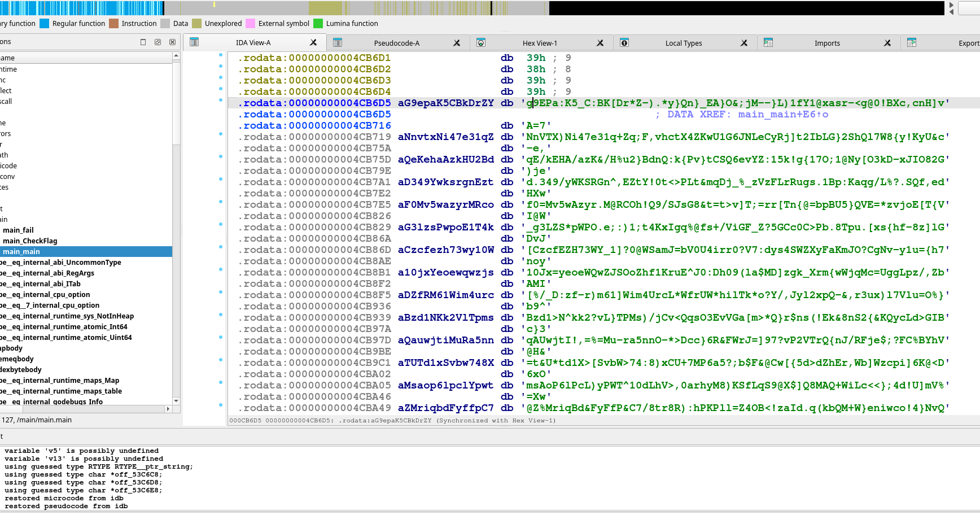Switch to the Local Types tab

pos(683,43)
